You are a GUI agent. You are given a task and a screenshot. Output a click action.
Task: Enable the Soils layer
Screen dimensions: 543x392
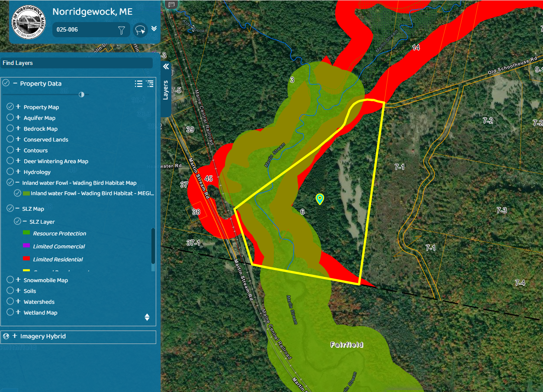[10, 290]
